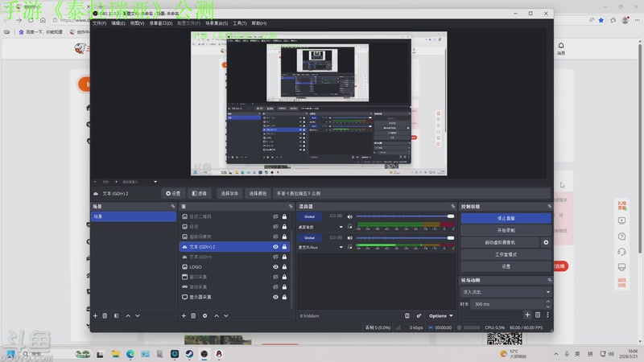The width and height of the screenshot is (644, 362).
Task: Open the preview zoom level dropdown
Action: 155,182
